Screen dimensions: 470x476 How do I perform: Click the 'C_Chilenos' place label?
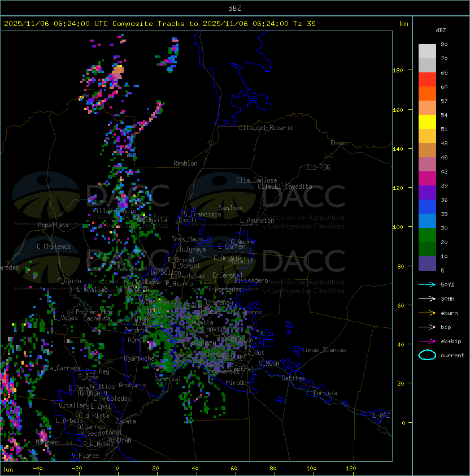(x=54, y=246)
